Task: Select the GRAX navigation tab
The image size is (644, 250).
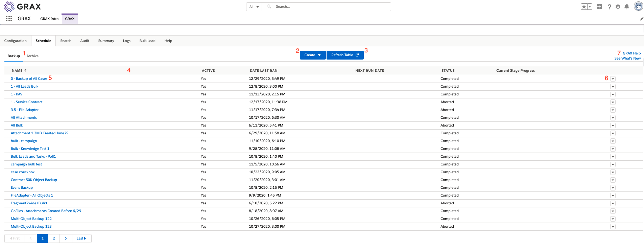Action: pos(70,19)
